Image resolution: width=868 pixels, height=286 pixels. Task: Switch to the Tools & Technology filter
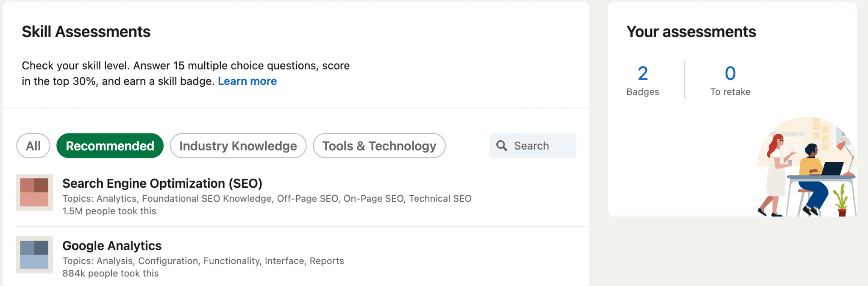379,146
